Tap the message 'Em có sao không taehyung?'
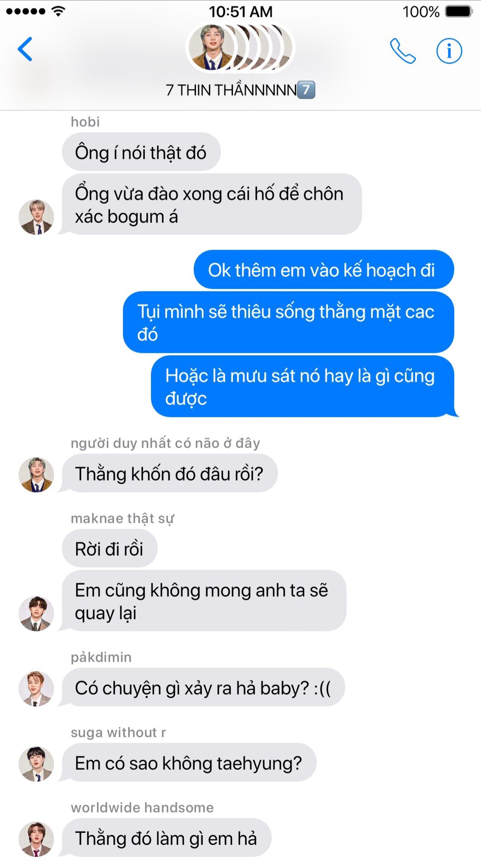Screen dimensions: 481x868 pos(189,763)
